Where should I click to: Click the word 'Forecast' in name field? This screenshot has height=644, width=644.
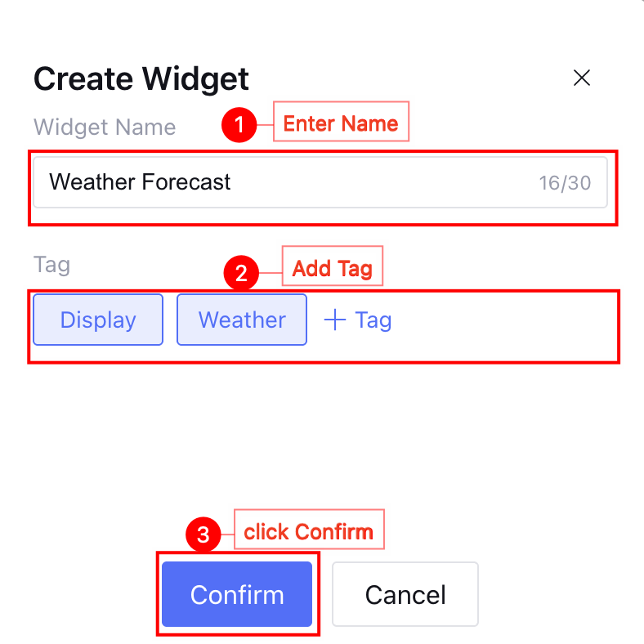point(186,181)
